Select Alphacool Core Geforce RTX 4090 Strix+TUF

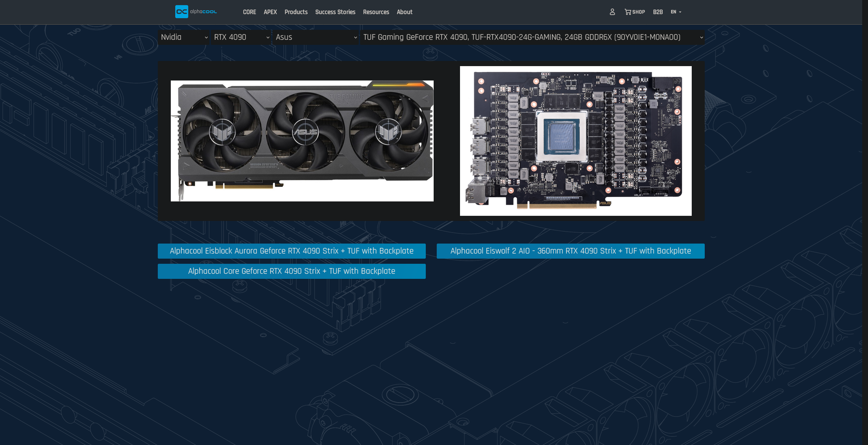pyautogui.click(x=291, y=271)
